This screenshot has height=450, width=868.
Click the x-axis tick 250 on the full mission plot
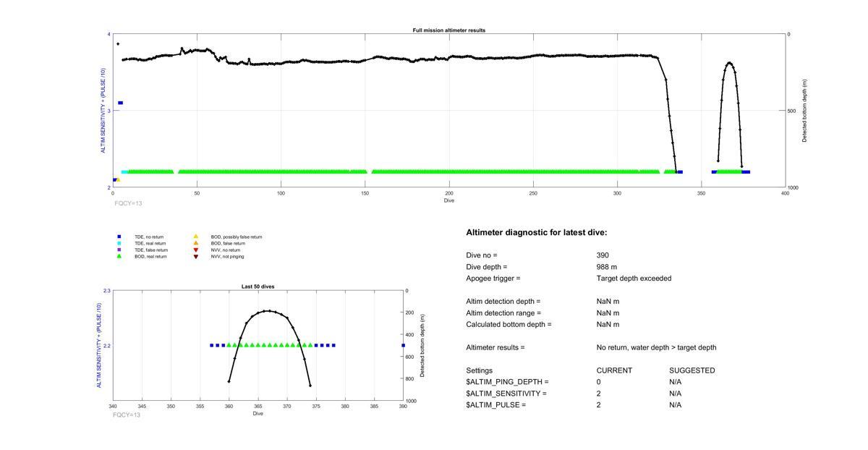[x=533, y=193]
